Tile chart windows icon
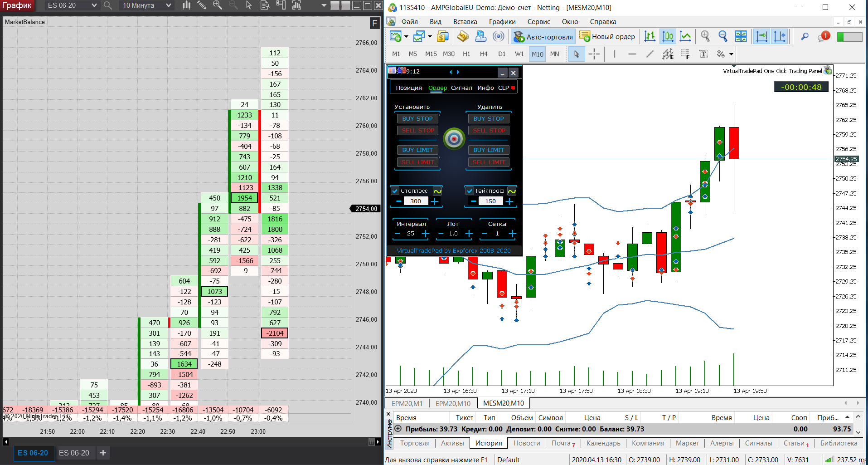The height and width of the screenshot is (465, 868). [x=741, y=37]
